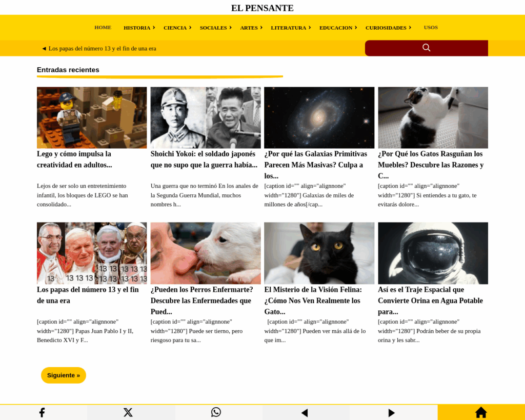Click the EL PENSANTE site title
Screen dimensions: 525x420
pos(262,8)
